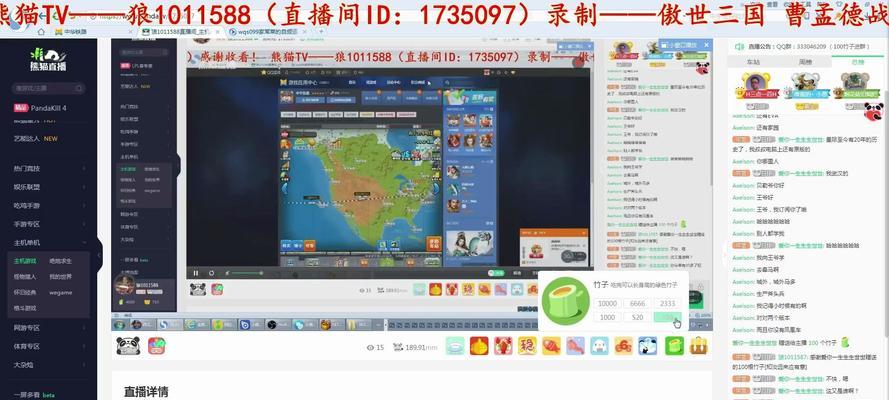Open 一屏多看 beta in the sidebar
This screenshot has height=400, width=889.
coord(35,395)
